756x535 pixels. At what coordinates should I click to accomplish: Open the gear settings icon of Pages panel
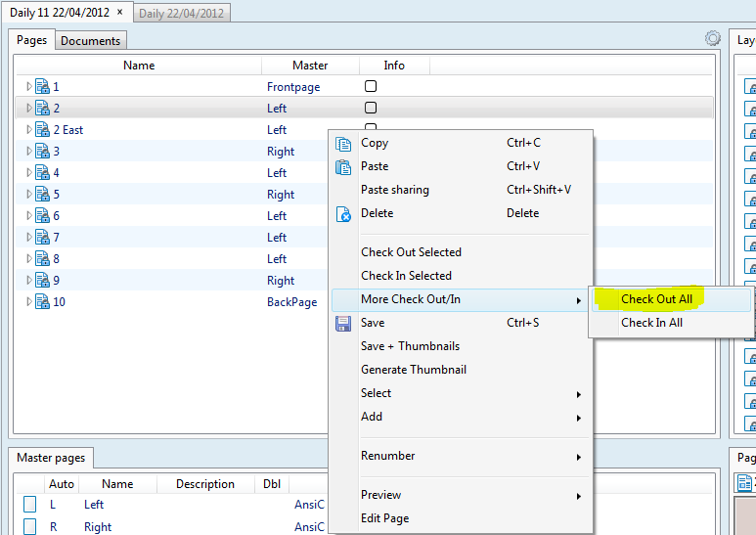[x=713, y=38]
